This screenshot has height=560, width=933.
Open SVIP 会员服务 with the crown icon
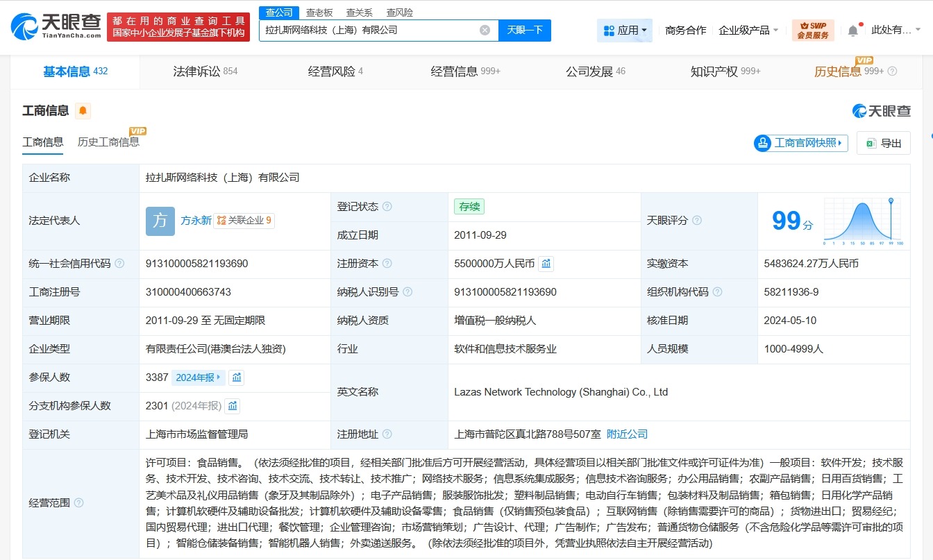click(813, 30)
